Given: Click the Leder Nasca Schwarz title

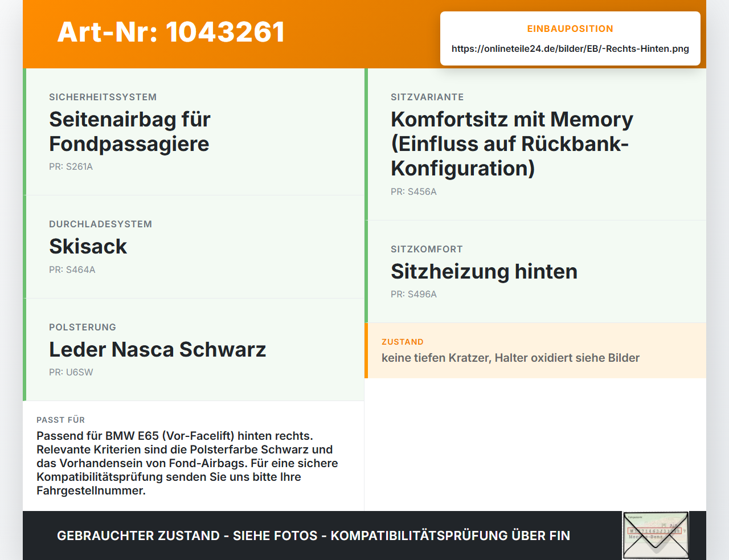Looking at the screenshot, I should tap(157, 349).
